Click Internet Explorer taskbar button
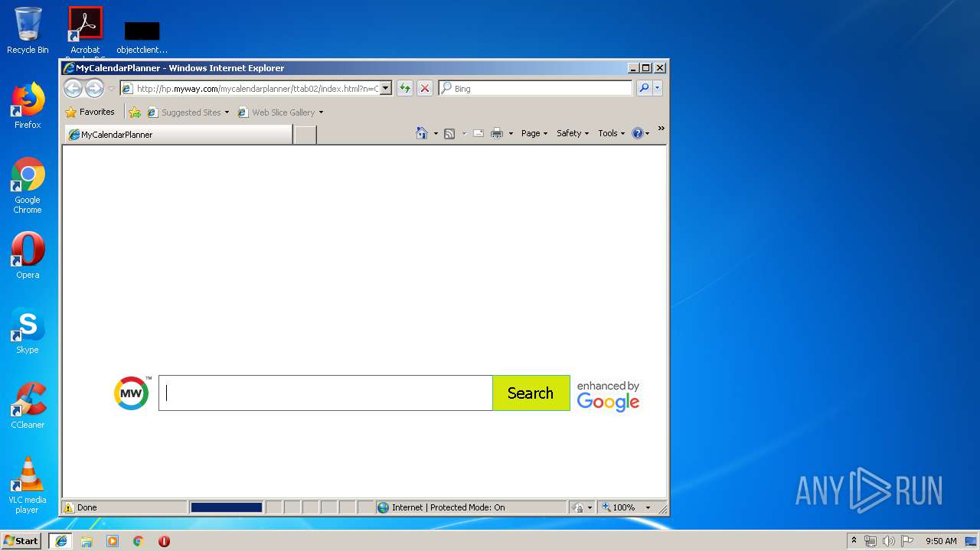Viewport: 980px width, 551px height. 60,541
